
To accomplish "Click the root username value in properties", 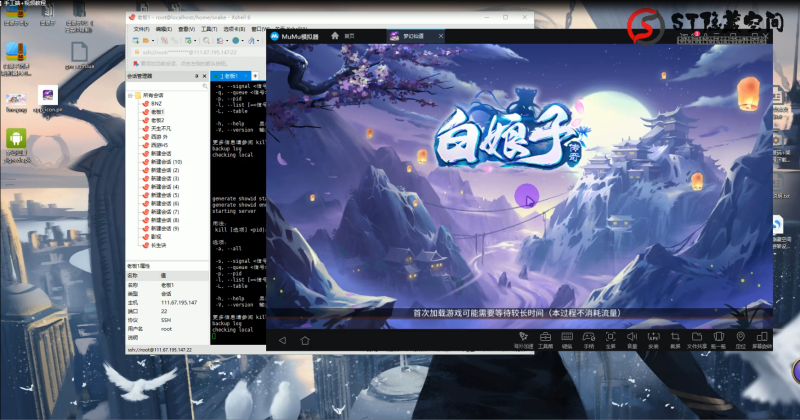I will 166,329.
